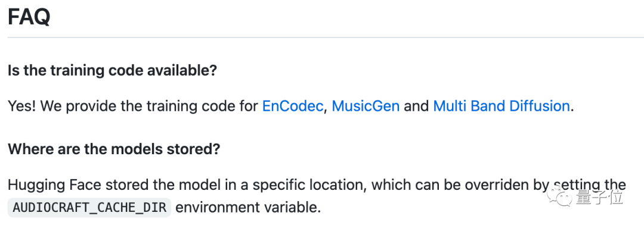Follow the Multi Band Diffusion link
644x225 pixels.
tap(501, 106)
